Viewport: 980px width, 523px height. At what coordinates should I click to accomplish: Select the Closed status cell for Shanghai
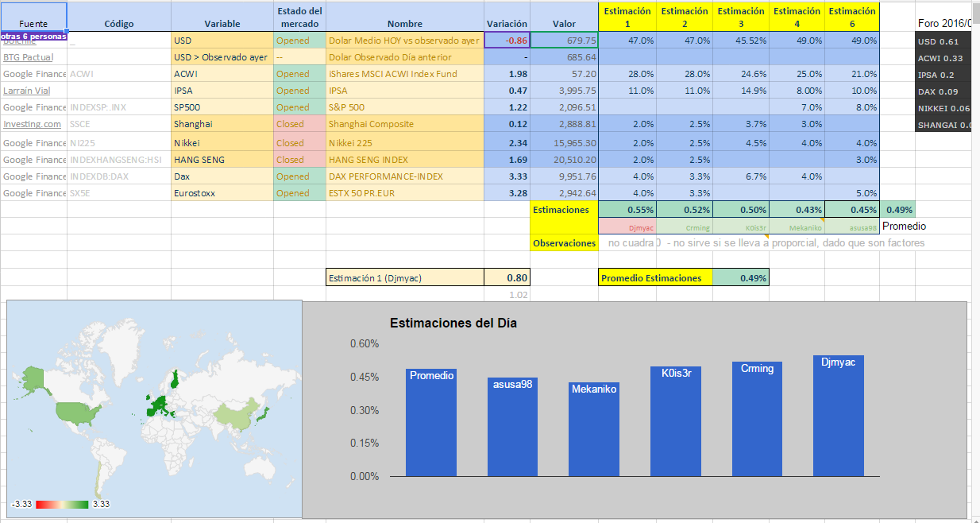click(x=299, y=124)
